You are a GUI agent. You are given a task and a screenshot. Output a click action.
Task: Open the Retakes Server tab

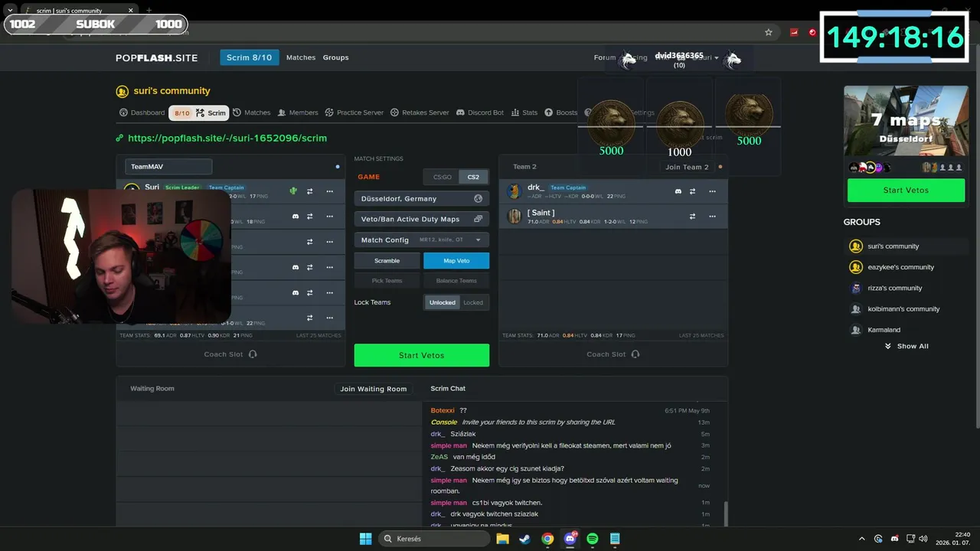(420, 112)
